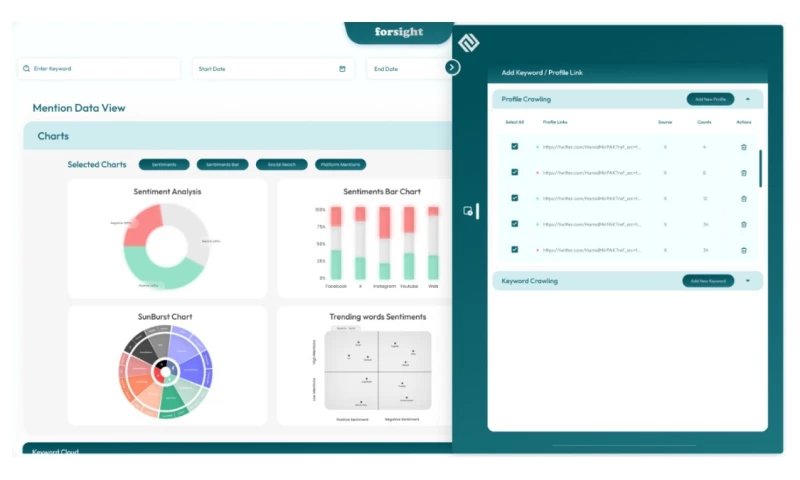Click the Trending words Sentiments scatter plot

coord(378,370)
